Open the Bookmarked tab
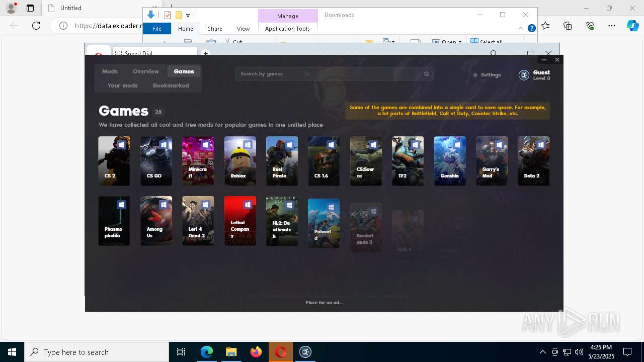The width and height of the screenshot is (644, 362). point(171,85)
